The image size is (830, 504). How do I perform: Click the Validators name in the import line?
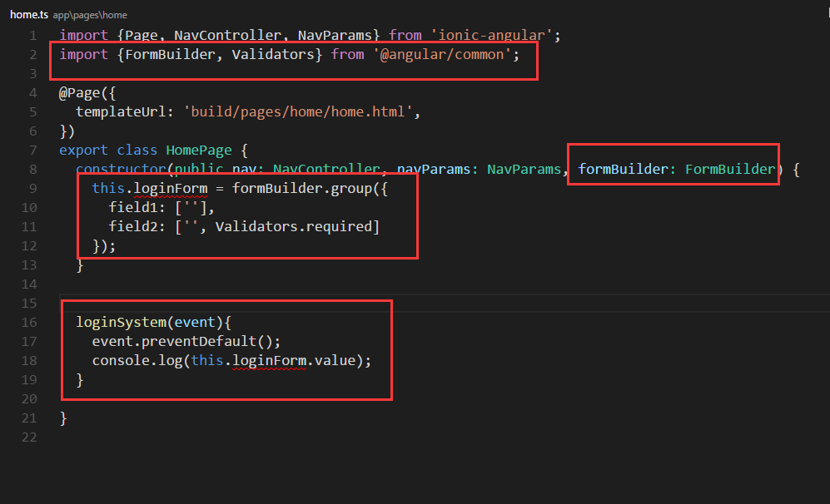coord(273,54)
